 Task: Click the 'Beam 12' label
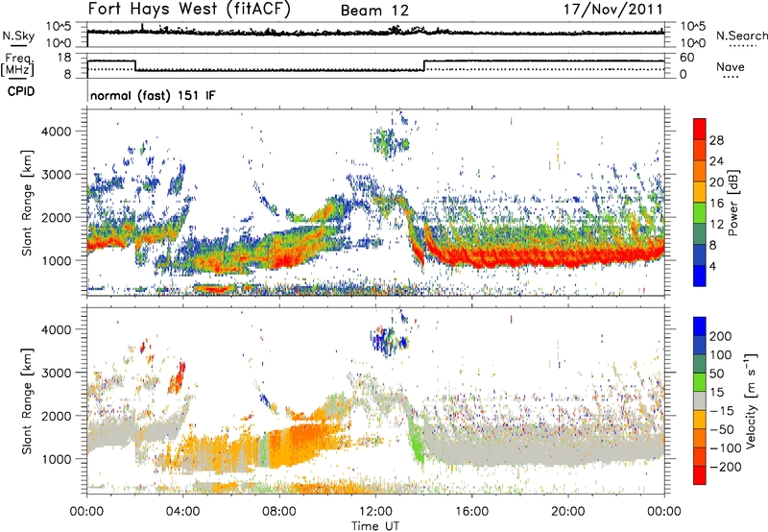click(x=374, y=11)
